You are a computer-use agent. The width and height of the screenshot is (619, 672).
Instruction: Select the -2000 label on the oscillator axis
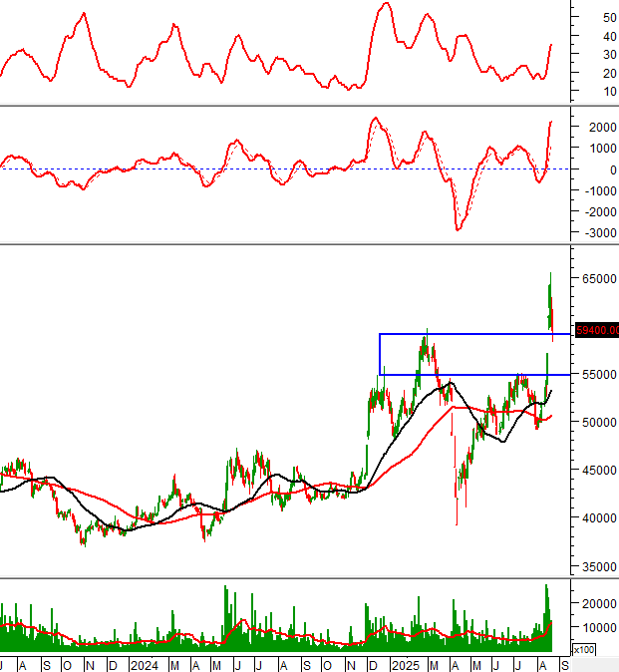tap(601, 211)
